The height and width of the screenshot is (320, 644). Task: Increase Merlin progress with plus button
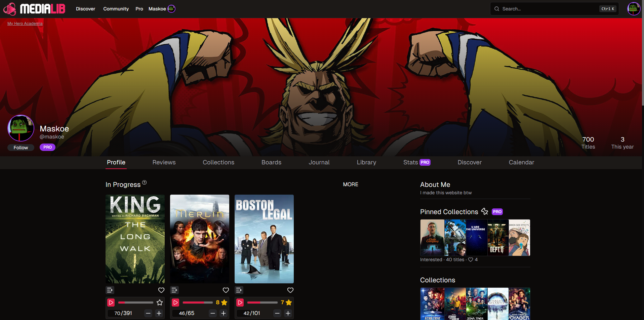point(224,313)
